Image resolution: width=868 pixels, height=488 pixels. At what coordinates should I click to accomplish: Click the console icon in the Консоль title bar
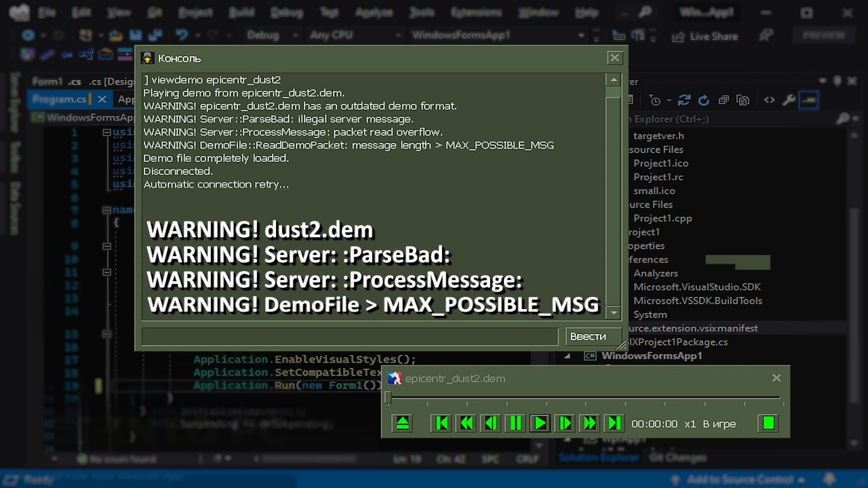coord(147,58)
